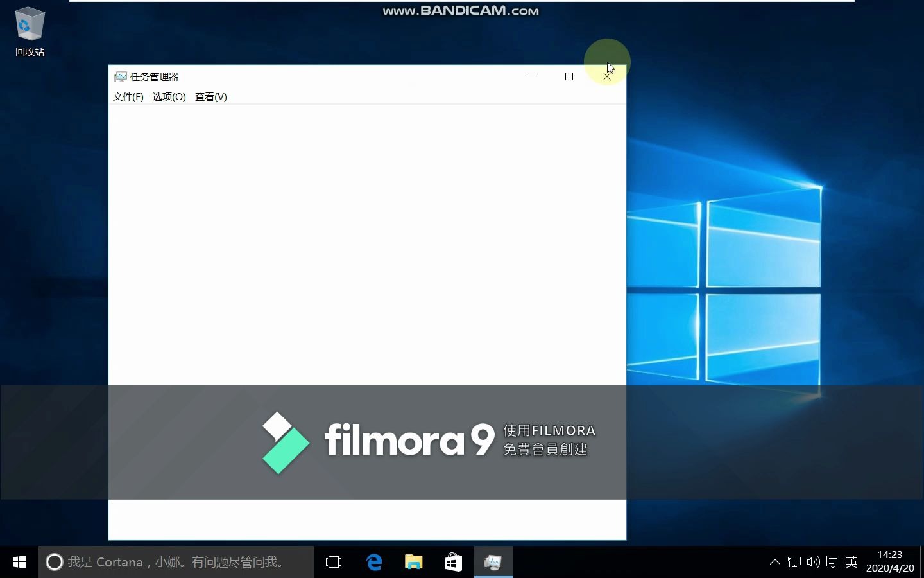Open the calendar via the taskbar clock
Image resolution: width=924 pixels, height=578 pixels.
(x=891, y=562)
